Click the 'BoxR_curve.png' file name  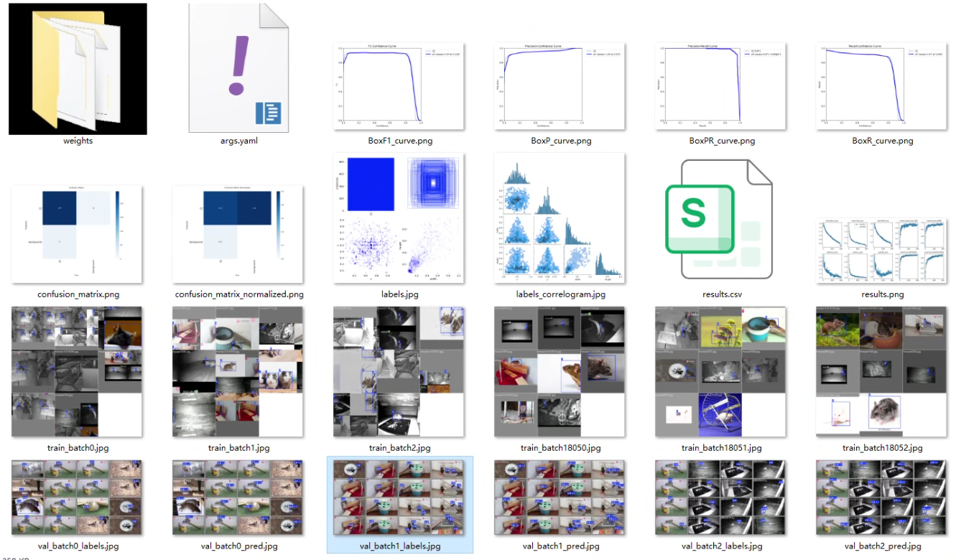pos(883,141)
